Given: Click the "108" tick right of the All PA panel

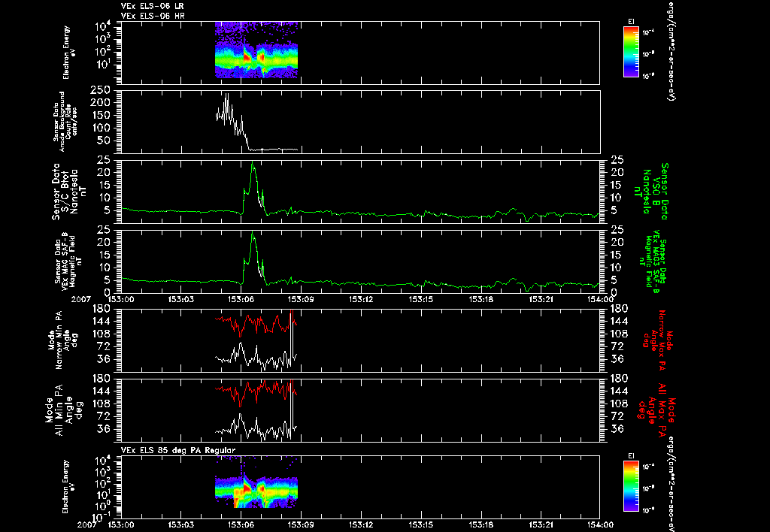Looking at the screenshot, I should [x=618, y=404].
